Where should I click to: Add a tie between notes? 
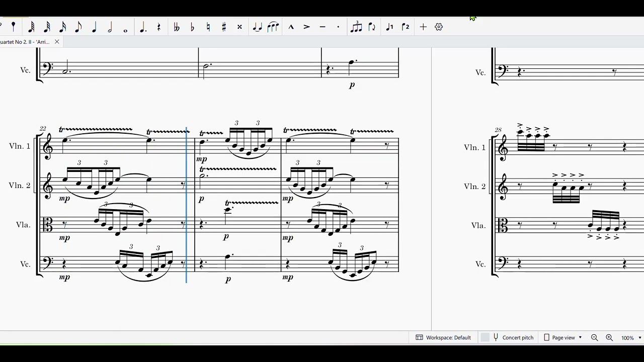click(x=257, y=27)
